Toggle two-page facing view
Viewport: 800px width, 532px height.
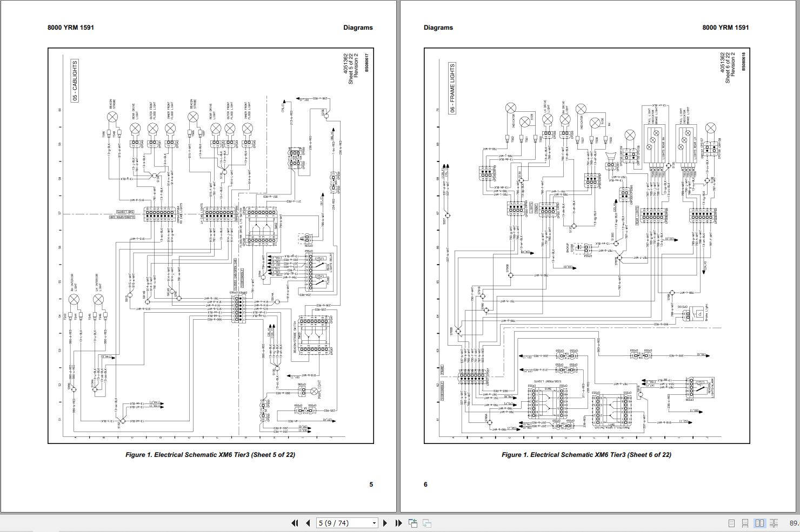click(759, 523)
